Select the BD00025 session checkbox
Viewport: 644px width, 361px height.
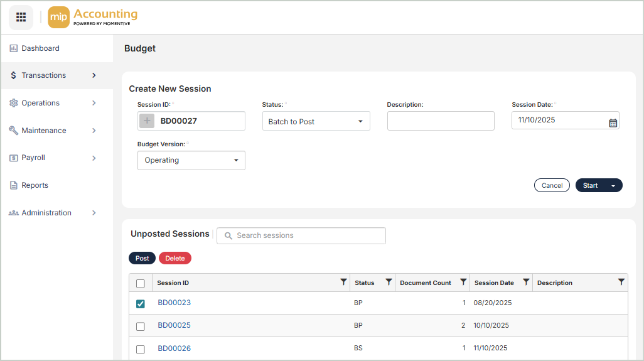(x=141, y=326)
